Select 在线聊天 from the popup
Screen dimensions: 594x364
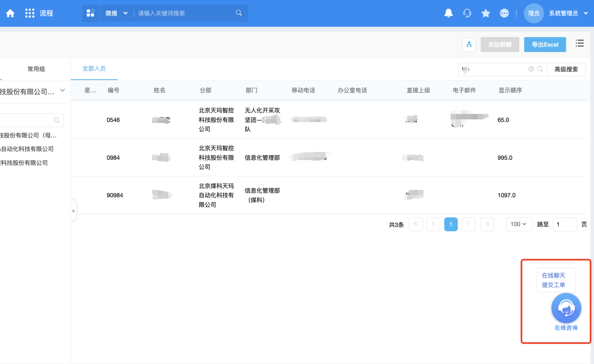554,275
